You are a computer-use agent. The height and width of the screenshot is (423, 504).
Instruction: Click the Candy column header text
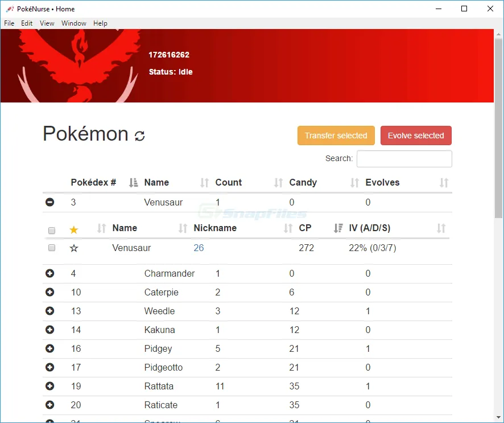pos(303,182)
